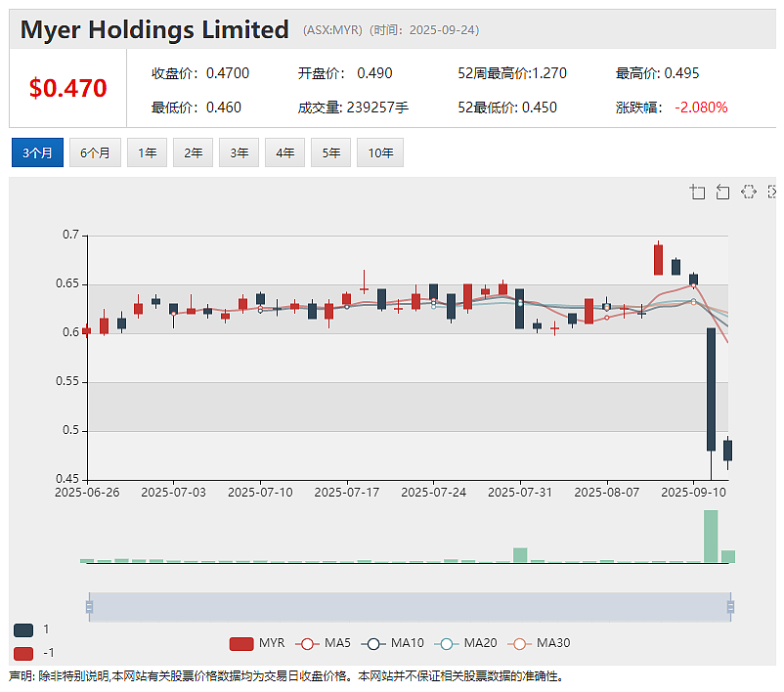784x692 pixels.
Task: Click x-axis label 2025-07-17
Action: 347,493
